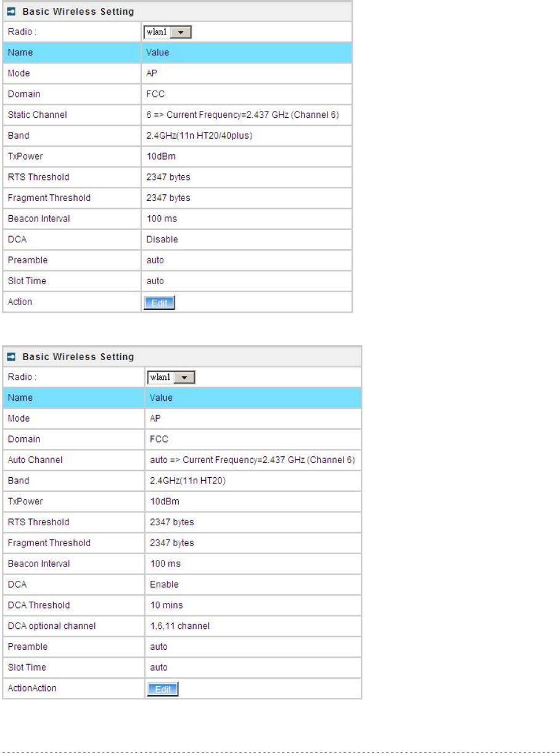Click the ActionAction label
560x754 pixels.
pyautogui.click(x=32, y=688)
